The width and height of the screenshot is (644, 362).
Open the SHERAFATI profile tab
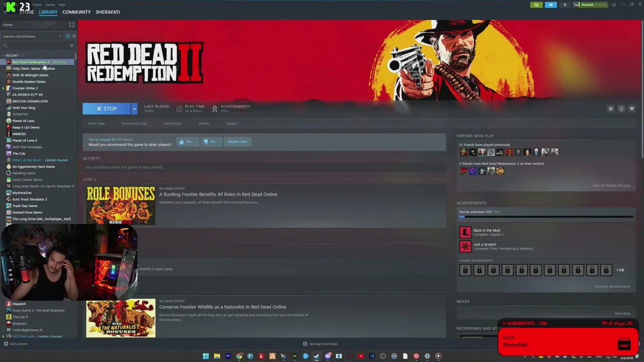[x=108, y=12]
